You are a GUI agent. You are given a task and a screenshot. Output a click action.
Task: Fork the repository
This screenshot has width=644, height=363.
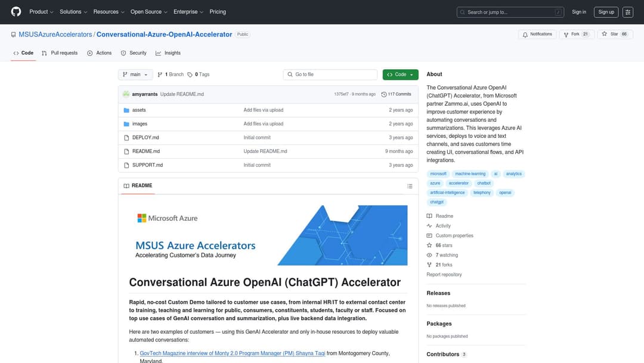[577, 34]
